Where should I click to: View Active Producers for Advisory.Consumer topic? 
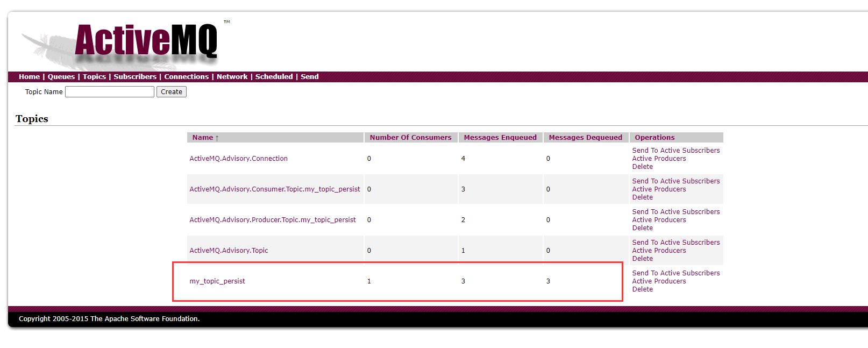[659, 189]
